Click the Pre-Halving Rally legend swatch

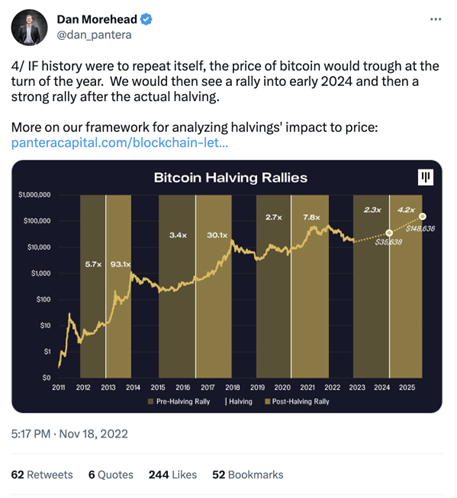click(x=151, y=401)
